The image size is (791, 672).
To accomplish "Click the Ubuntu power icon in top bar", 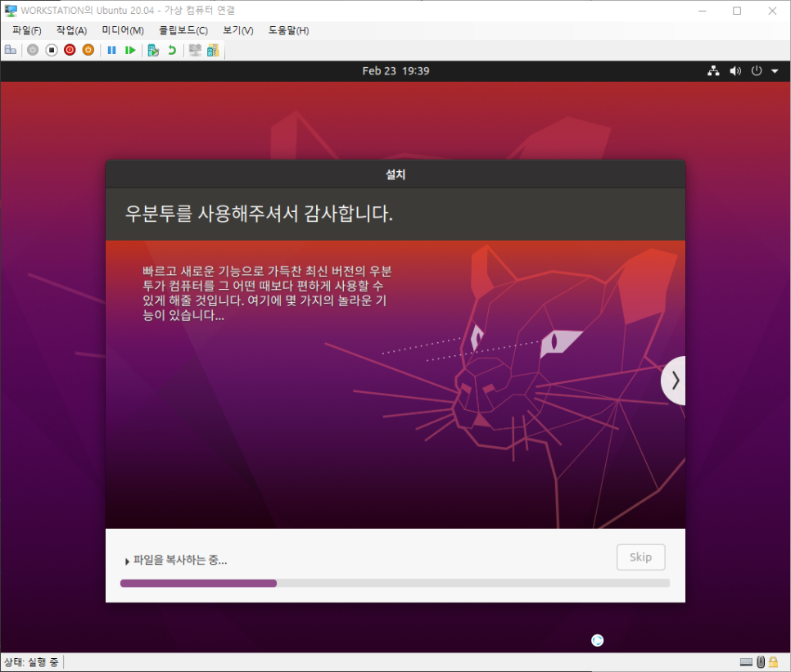I will (x=756, y=71).
